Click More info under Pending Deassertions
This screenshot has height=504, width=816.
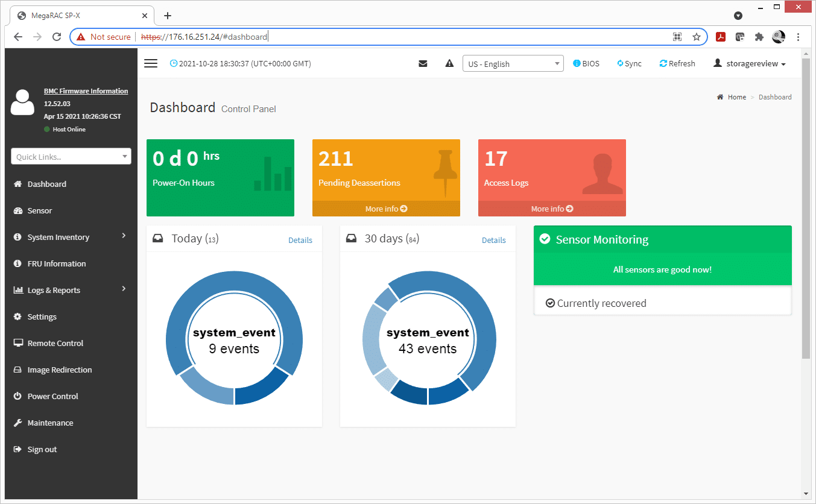[x=386, y=209]
